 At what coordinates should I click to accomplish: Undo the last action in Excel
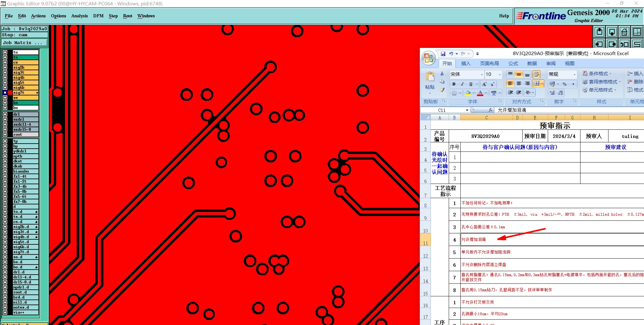(x=451, y=54)
